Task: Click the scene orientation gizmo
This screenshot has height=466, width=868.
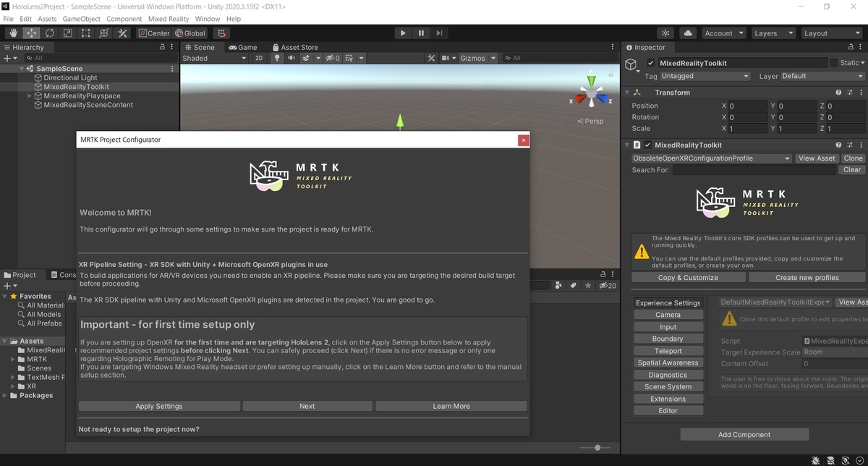Action: click(x=591, y=94)
